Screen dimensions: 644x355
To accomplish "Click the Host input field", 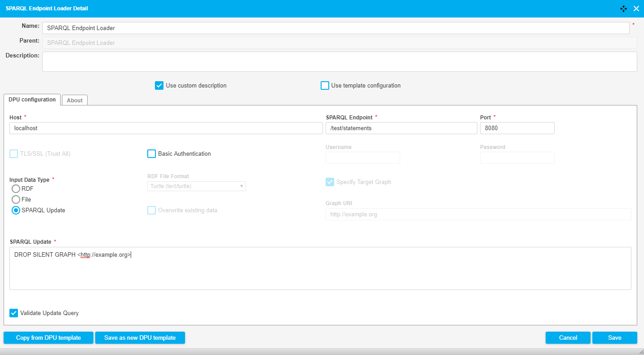I will pos(165,128).
